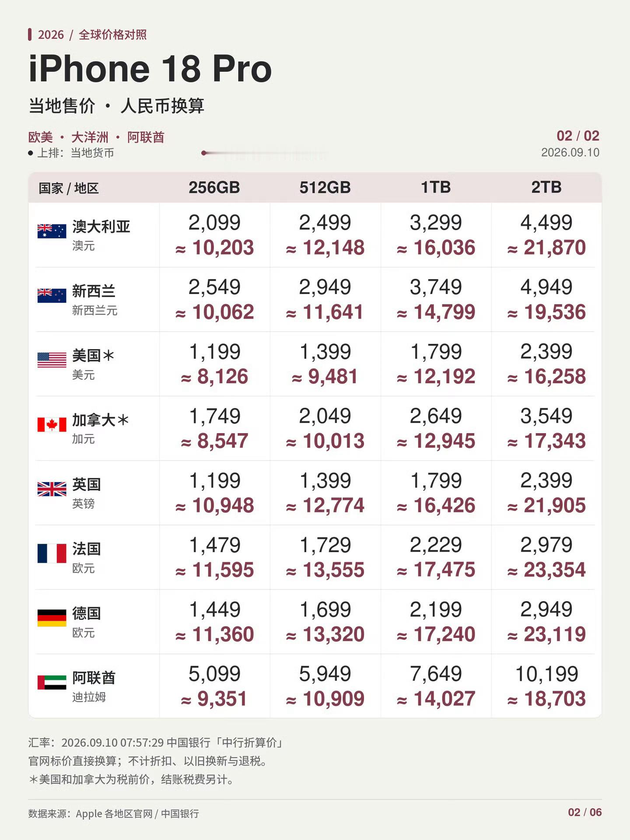Click the United States flag icon
This screenshot has width=630, height=840.
pyautogui.click(x=52, y=360)
